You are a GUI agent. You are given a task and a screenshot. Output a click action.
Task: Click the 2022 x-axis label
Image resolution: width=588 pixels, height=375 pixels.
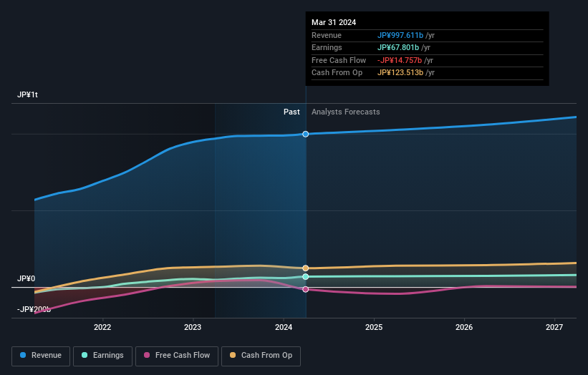(102, 328)
